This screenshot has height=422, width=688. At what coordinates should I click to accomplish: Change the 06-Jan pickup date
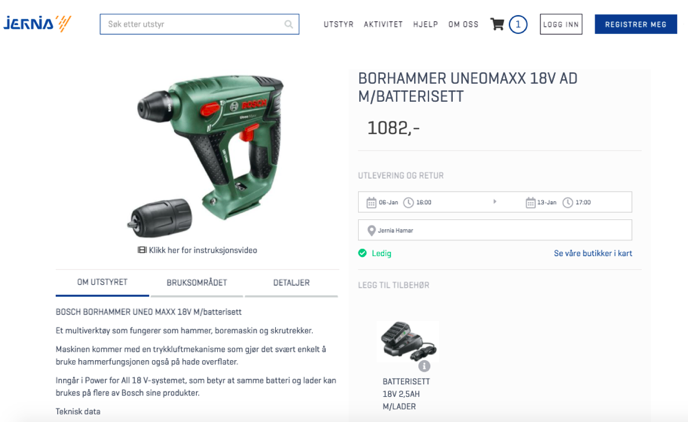(x=388, y=202)
